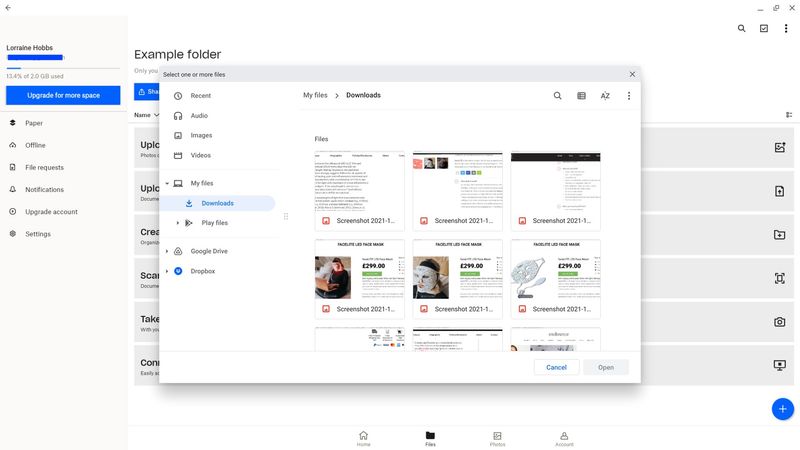Screen dimensions: 800x450
Task: Click the connect computer monitor icon
Action: (x=780, y=365)
